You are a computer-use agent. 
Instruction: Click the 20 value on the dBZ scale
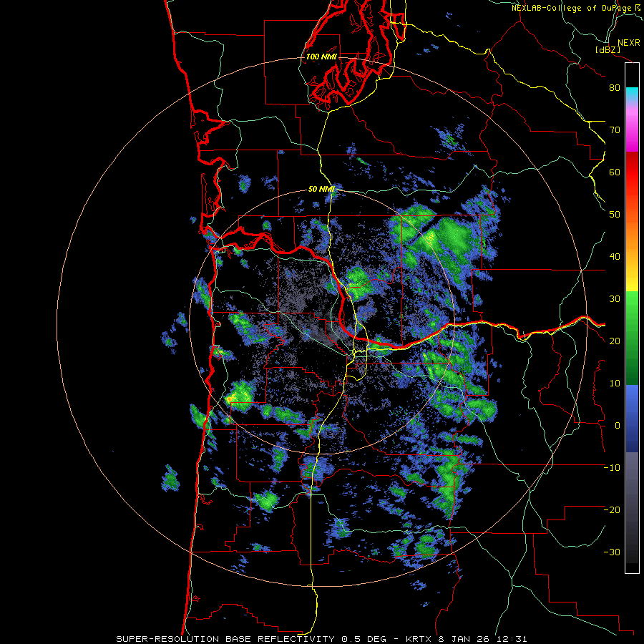tap(615, 341)
